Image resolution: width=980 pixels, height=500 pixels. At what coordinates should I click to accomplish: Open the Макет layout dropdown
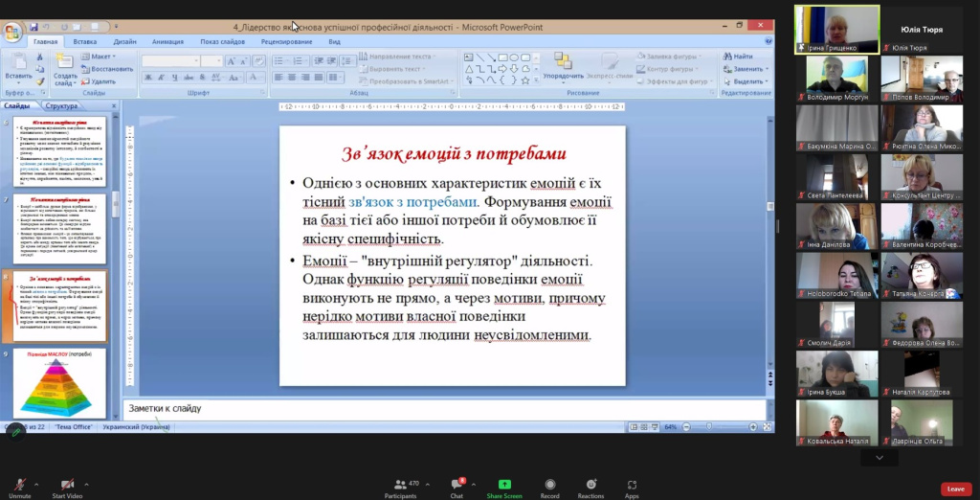coord(99,57)
